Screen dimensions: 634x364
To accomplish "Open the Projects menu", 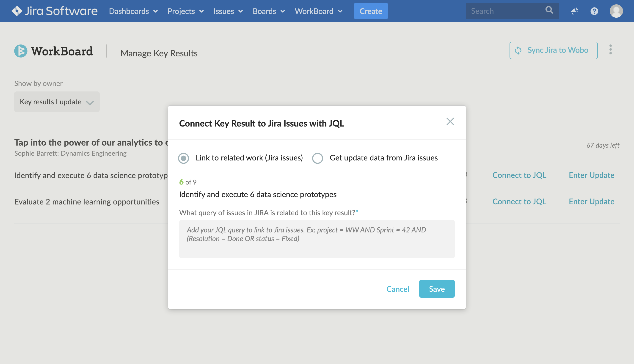I will (x=185, y=11).
